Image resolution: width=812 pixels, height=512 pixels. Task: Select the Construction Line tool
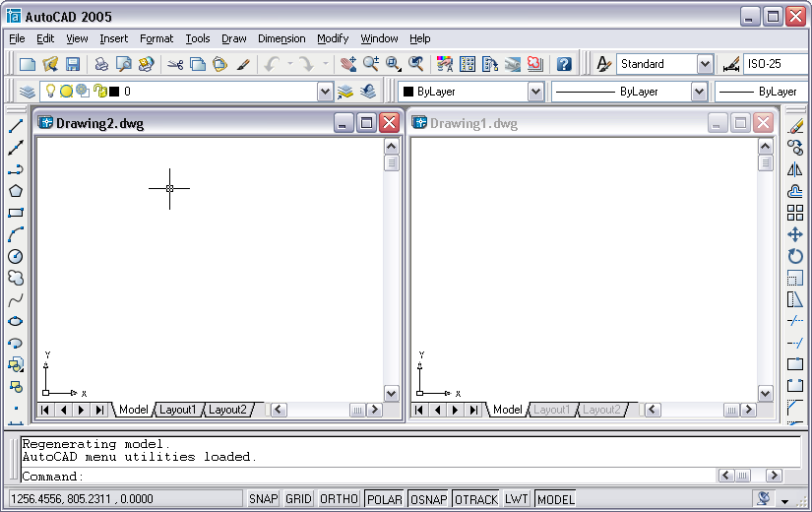[16, 148]
